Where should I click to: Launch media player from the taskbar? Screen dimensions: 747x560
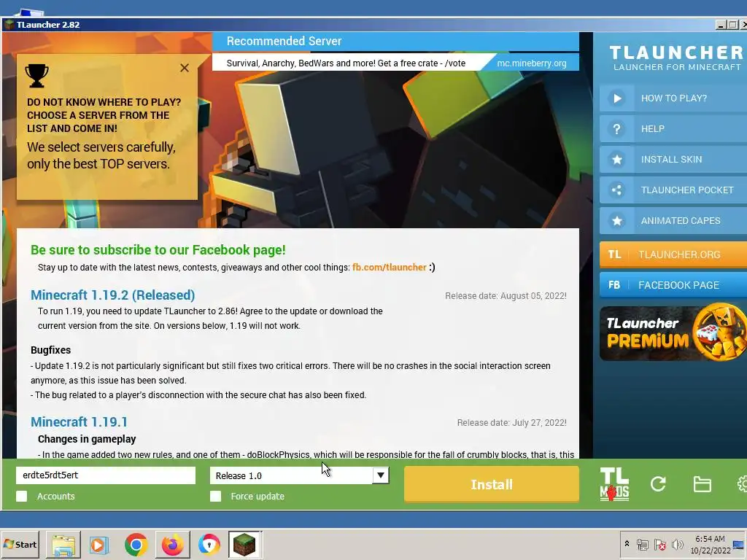[x=99, y=544]
